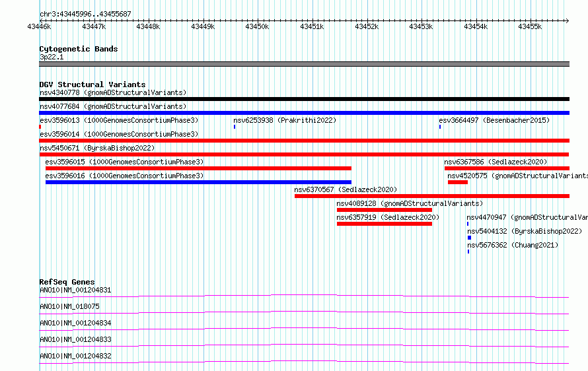Open the esv3596014 1000Genomes label
This screenshot has width=588, height=371.
point(119,134)
